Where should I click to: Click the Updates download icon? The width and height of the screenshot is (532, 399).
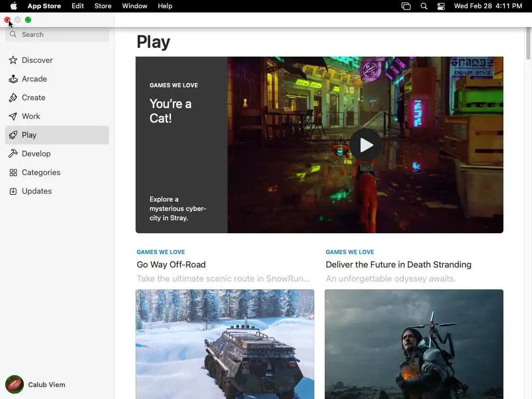pos(13,191)
